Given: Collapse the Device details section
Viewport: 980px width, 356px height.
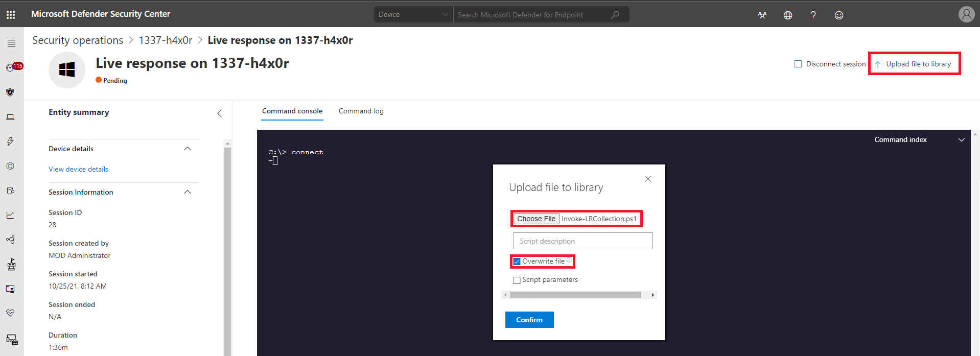Looking at the screenshot, I should [x=188, y=149].
